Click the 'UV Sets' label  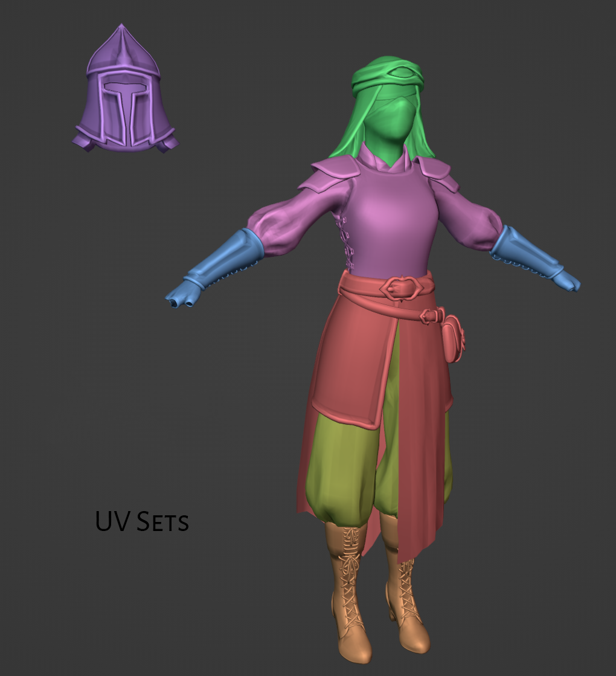[x=142, y=521]
